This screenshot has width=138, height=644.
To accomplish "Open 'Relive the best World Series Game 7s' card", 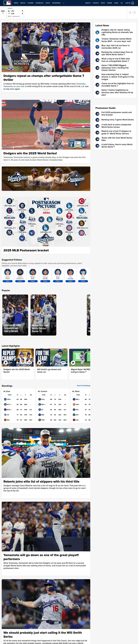I will (43, 315).
